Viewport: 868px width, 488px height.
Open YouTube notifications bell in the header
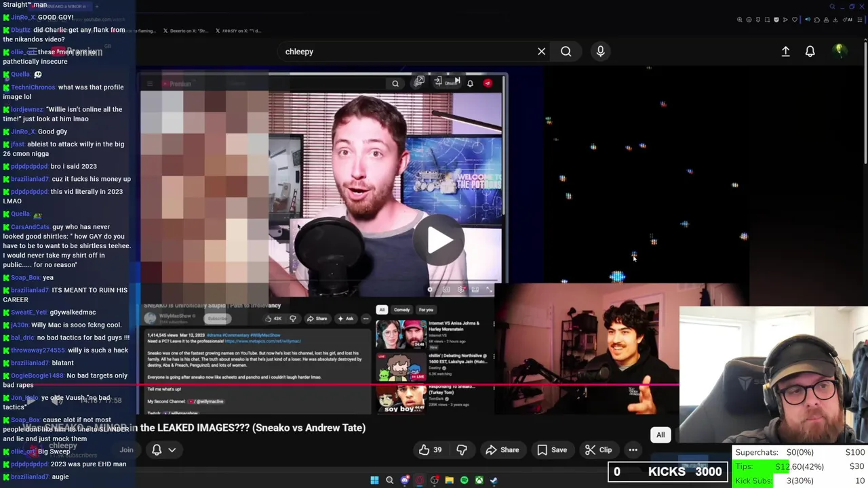pyautogui.click(x=810, y=52)
